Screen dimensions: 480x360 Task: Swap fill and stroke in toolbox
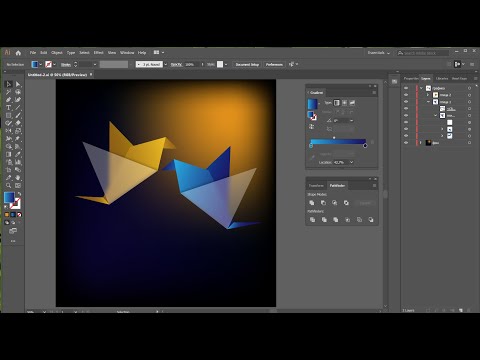(19, 194)
